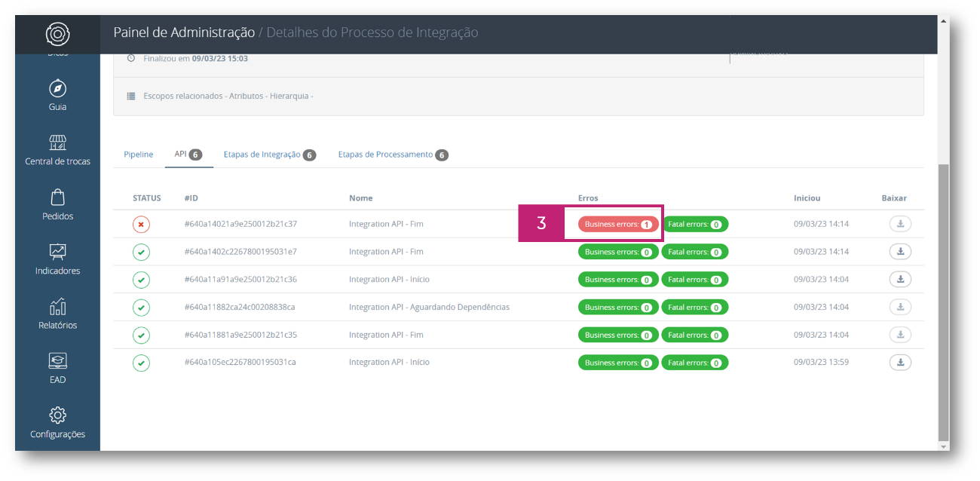Click the Erros column header

tap(588, 198)
